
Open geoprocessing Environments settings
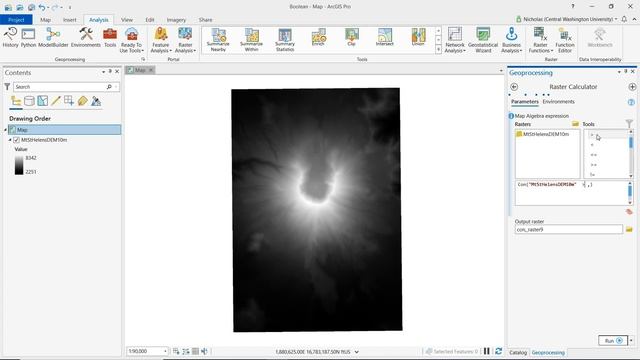[x=86, y=38]
